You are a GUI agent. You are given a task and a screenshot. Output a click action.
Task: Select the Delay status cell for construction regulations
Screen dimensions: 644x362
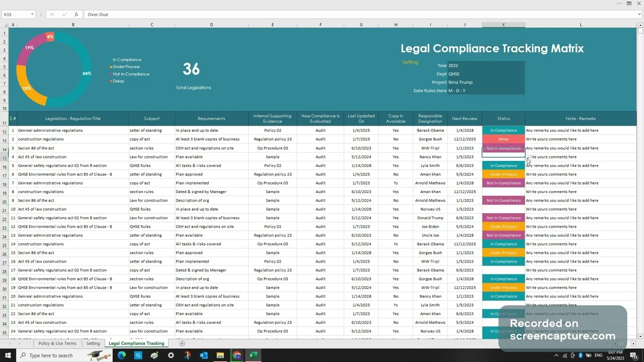coord(503,139)
